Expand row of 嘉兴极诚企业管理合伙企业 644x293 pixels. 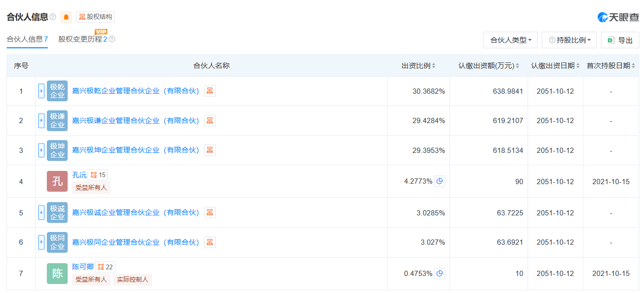[41, 213]
